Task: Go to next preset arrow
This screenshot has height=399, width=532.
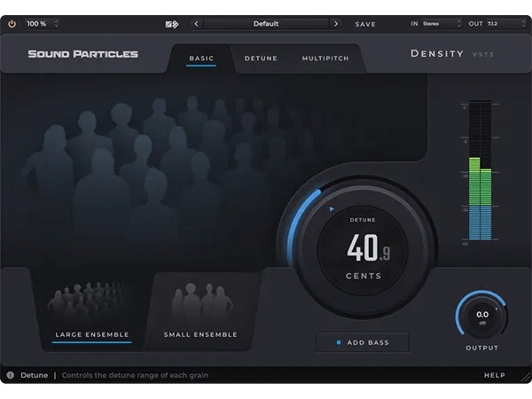Action: coord(336,24)
